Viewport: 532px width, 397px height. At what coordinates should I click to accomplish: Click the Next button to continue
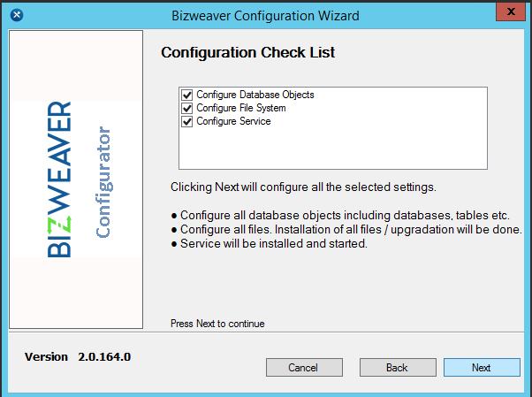[482, 368]
